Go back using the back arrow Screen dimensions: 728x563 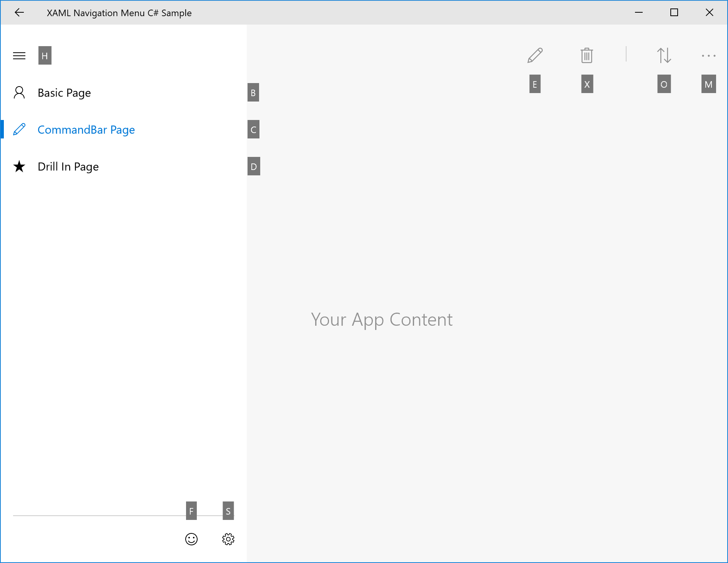click(x=19, y=12)
